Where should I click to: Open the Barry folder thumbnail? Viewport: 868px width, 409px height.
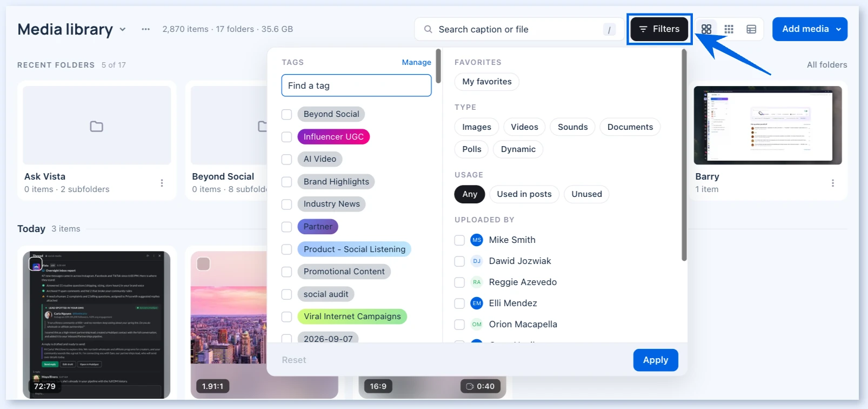pos(768,125)
